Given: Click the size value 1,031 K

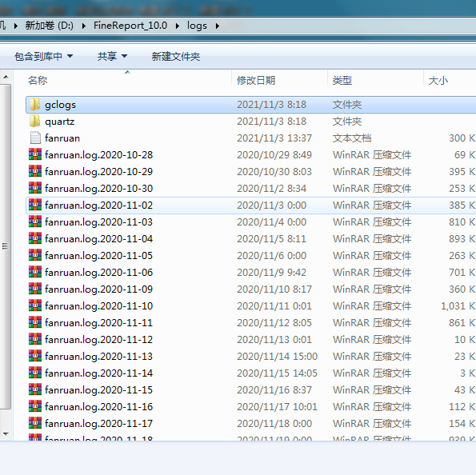Looking at the screenshot, I should click(x=458, y=306).
